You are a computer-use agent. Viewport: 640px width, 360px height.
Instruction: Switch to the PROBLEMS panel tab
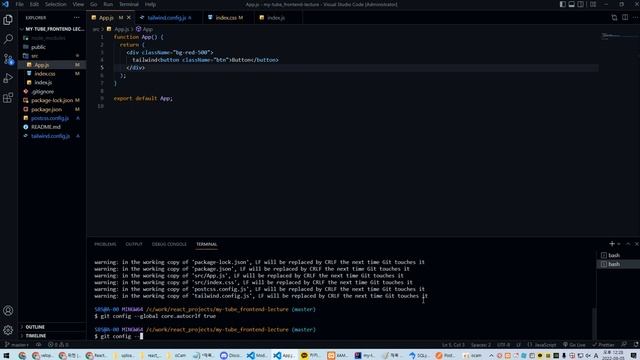click(x=105, y=244)
